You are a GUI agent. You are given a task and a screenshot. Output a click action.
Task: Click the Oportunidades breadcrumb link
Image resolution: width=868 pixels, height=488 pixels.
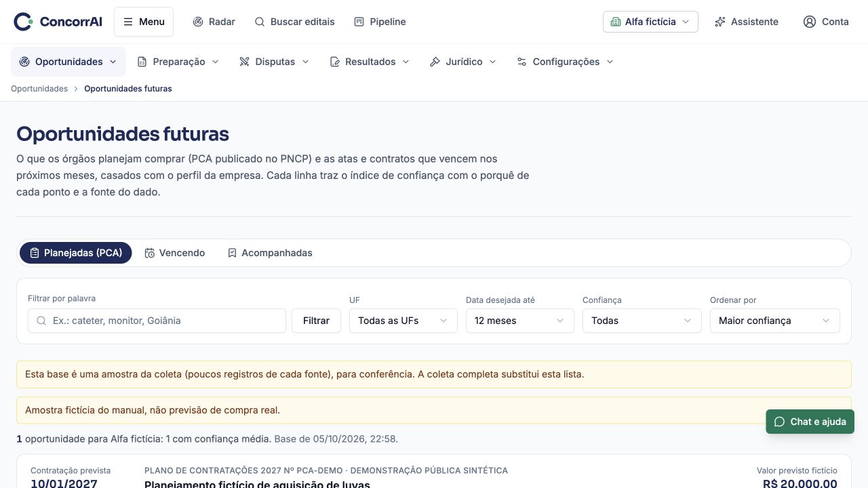pos(39,89)
